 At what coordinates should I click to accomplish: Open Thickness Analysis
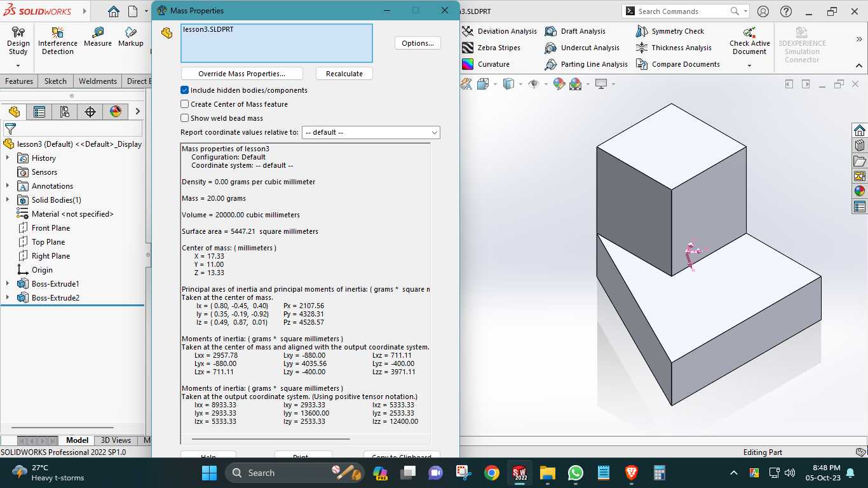pyautogui.click(x=674, y=48)
